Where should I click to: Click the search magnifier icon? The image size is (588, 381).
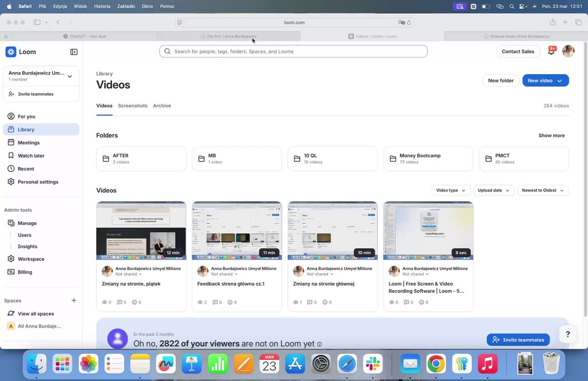coord(168,51)
